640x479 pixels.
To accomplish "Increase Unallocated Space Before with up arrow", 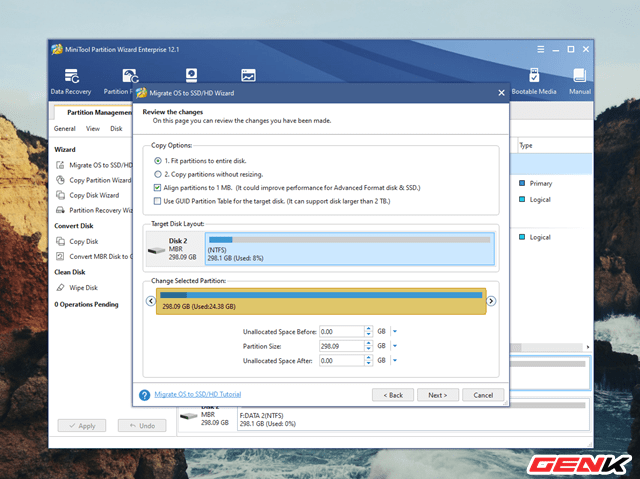I will 369,328.
